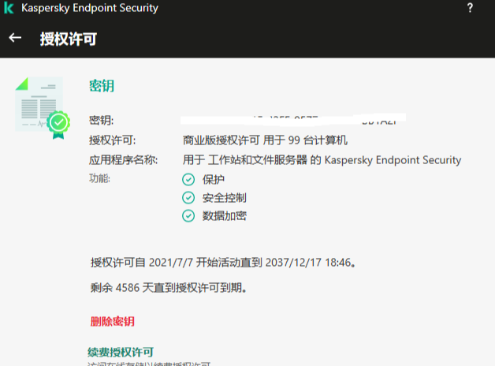Viewport: 495px width, 366px height.
Task: Open the 续费授权许可 renewal link
Action: pyautogui.click(x=120, y=352)
